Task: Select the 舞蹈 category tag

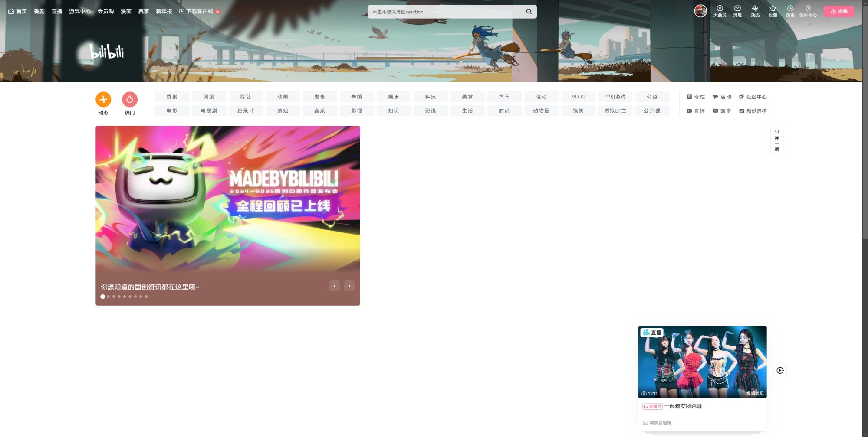Action: (357, 97)
